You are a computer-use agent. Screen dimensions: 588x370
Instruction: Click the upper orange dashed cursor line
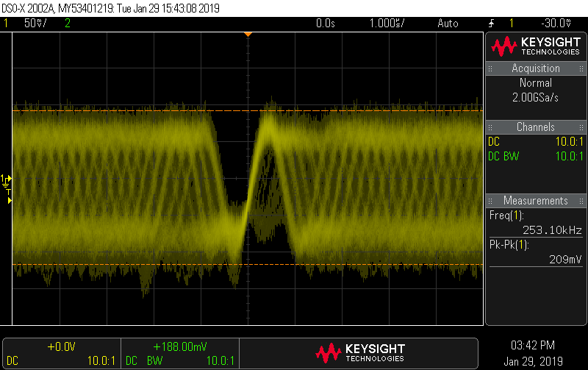pos(147,110)
